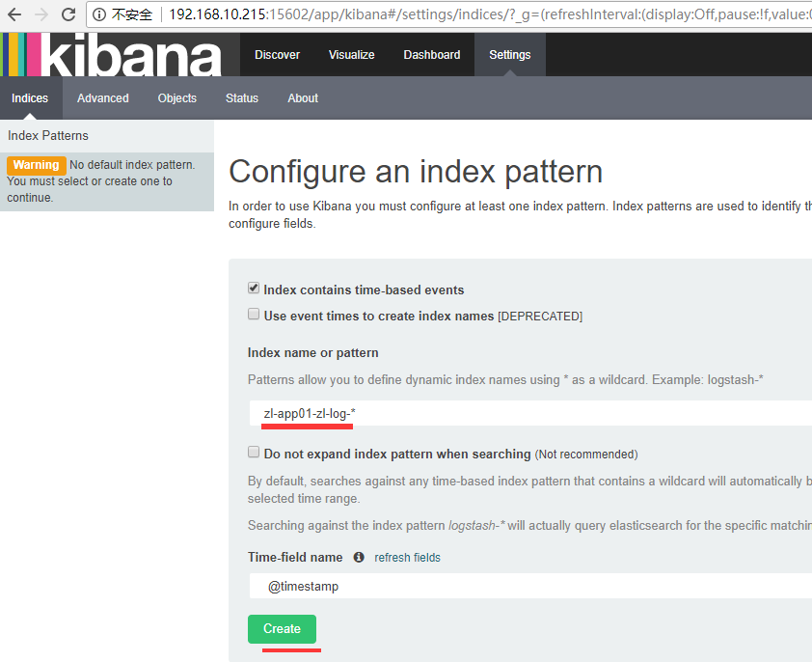812x662 pixels.
Task: Click the index name or pattern field
Action: [530, 413]
